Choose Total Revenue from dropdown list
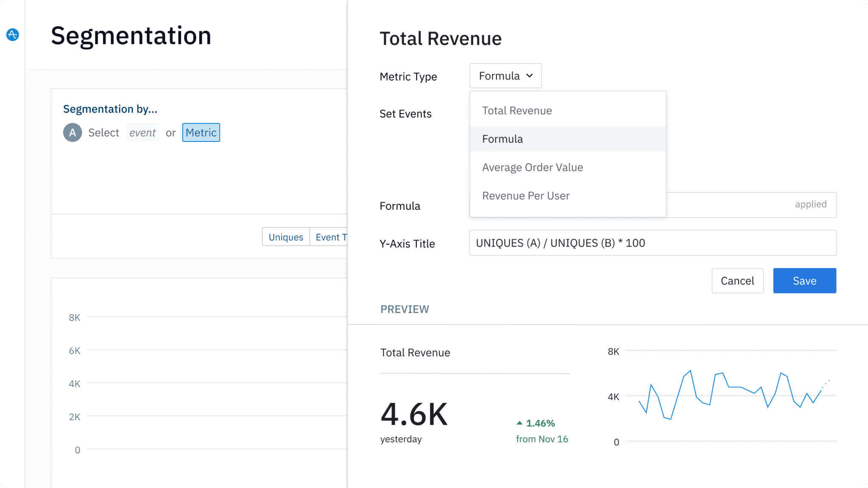The height and width of the screenshot is (488, 868). (517, 111)
